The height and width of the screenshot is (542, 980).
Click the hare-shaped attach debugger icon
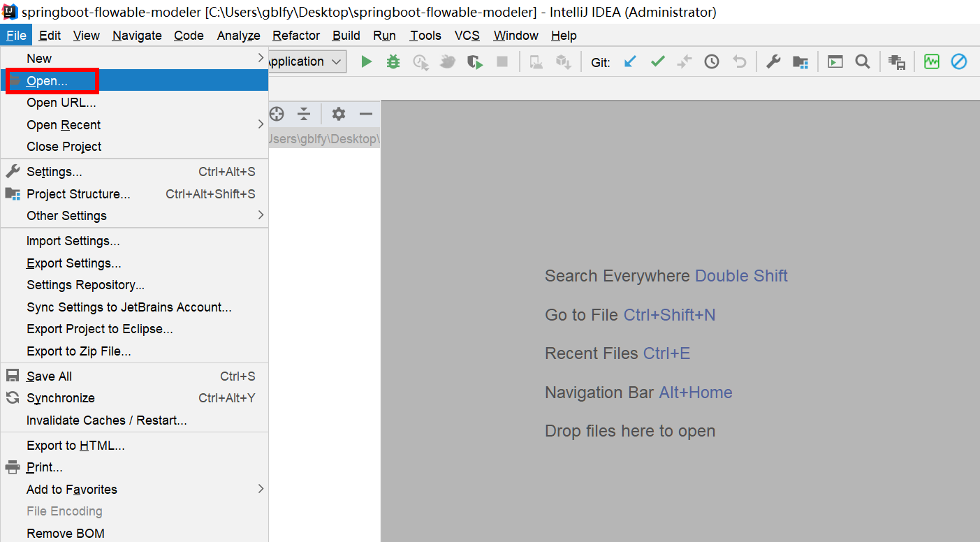pyautogui.click(x=448, y=61)
